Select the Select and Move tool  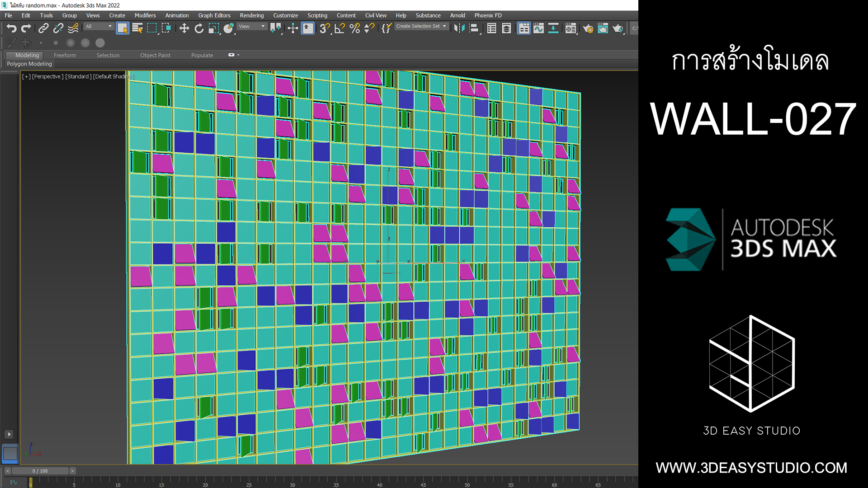tap(184, 28)
